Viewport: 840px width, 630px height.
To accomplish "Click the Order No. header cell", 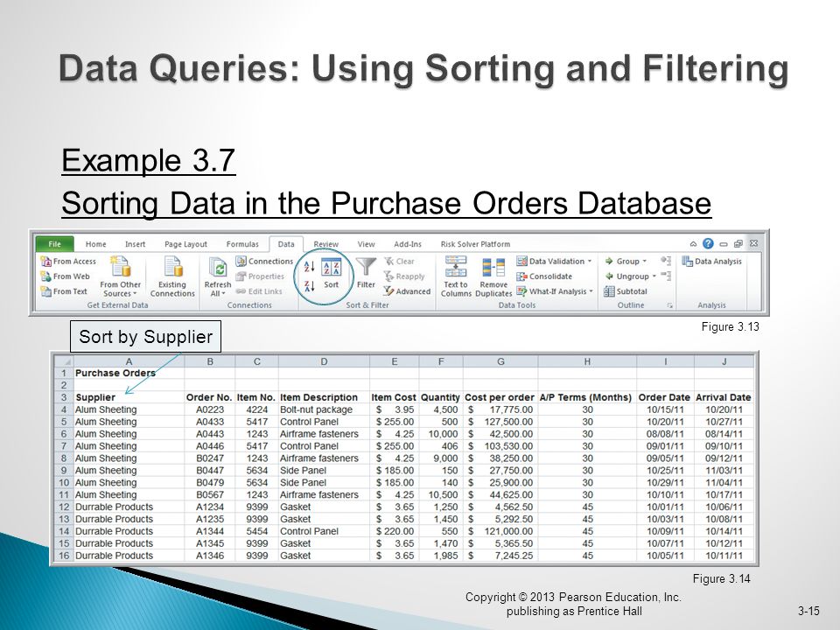I will (x=209, y=397).
